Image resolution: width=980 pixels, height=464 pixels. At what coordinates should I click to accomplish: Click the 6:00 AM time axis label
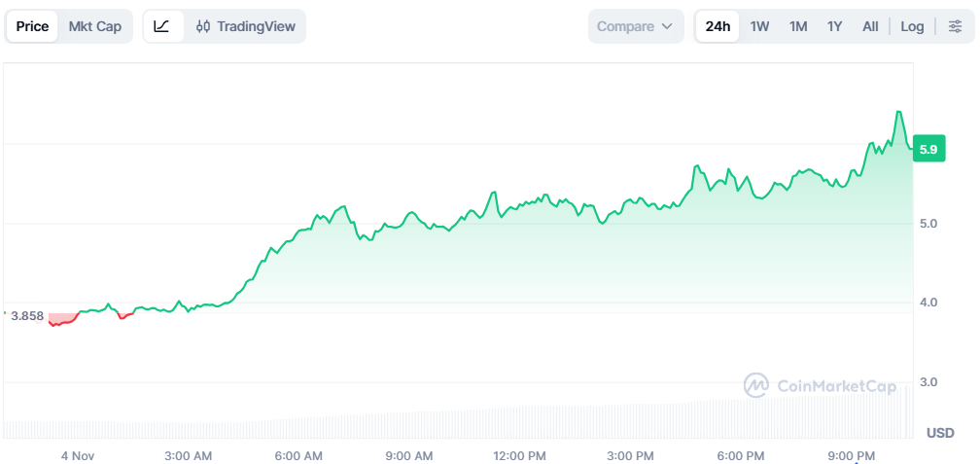pyautogui.click(x=298, y=455)
